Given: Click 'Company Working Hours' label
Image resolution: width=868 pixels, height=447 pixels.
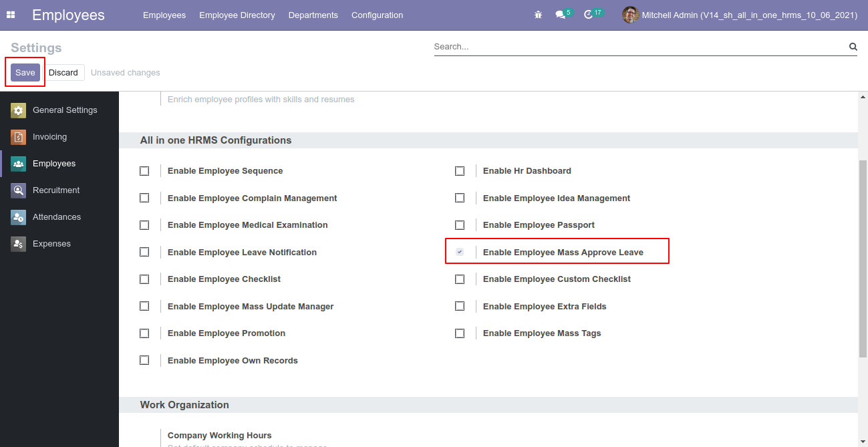Looking at the screenshot, I should (x=220, y=436).
